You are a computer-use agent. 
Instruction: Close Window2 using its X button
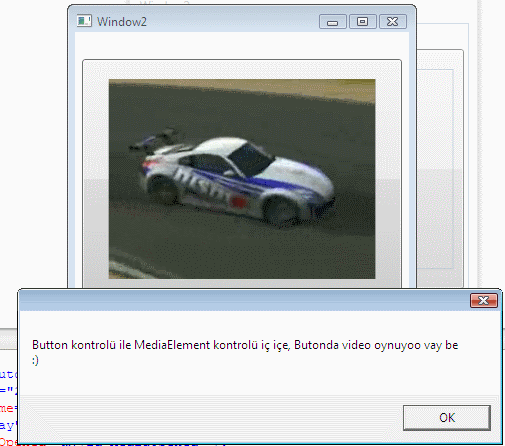[393, 22]
